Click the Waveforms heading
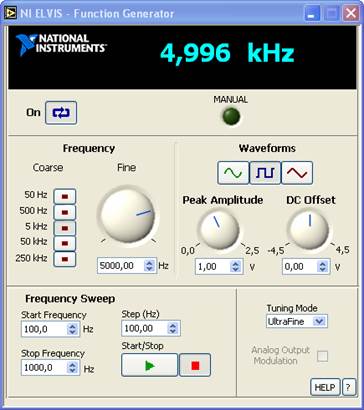Screen dimensions: 364x410 click(267, 148)
